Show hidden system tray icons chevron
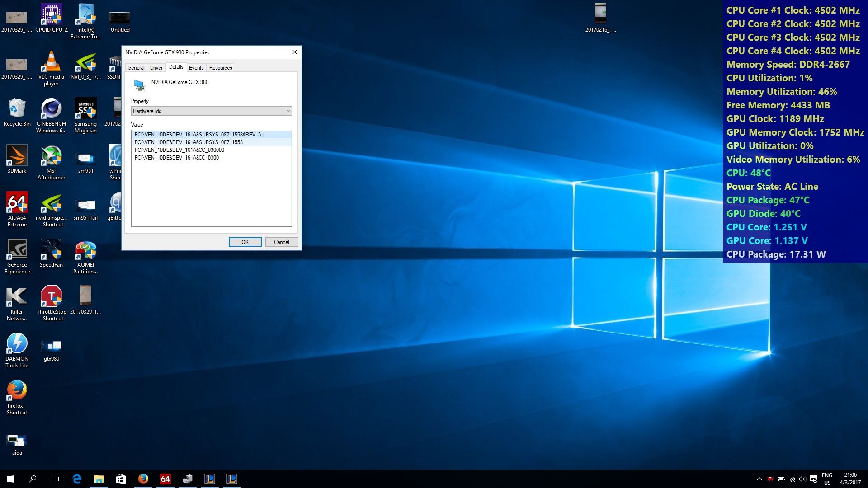The width and height of the screenshot is (868, 488). (759, 479)
